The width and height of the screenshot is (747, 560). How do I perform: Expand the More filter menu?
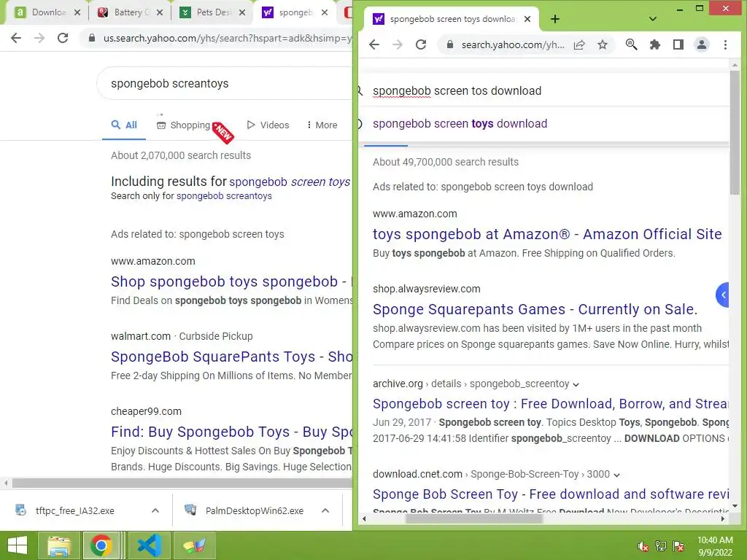pos(322,125)
